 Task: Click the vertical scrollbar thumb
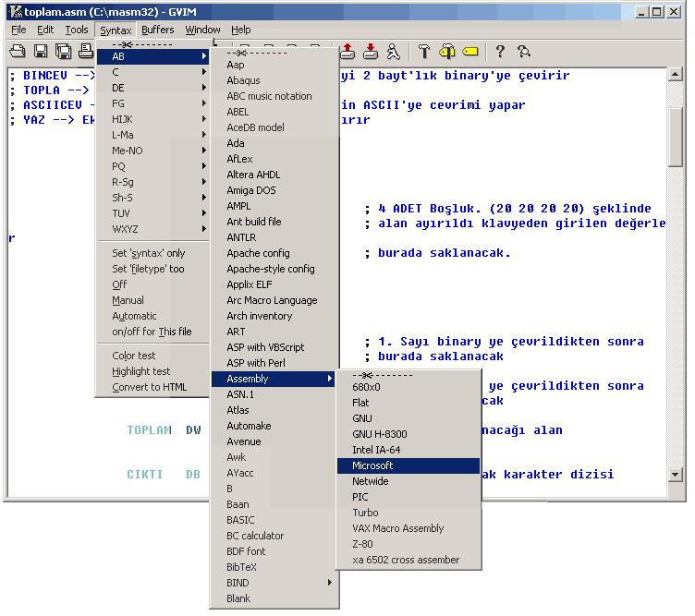click(x=675, y=138)
